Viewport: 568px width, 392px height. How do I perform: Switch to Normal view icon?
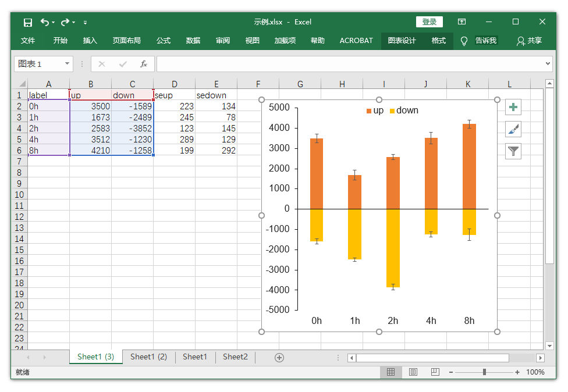coord(391,372)
